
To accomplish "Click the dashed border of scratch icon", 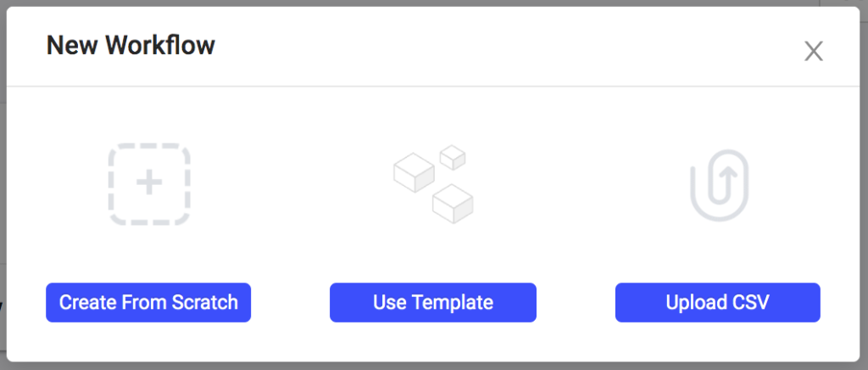I will pos(149,146).
